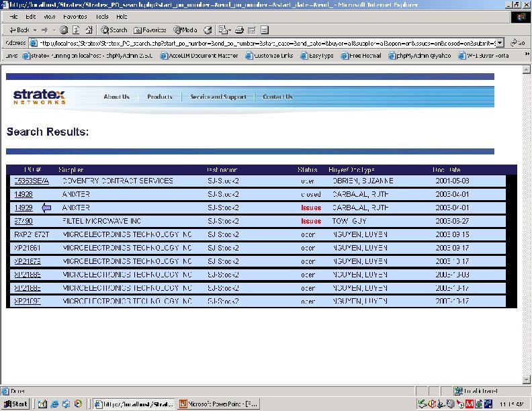Open Free Hotmail link

pyautogui.click(x=361, y=56)
